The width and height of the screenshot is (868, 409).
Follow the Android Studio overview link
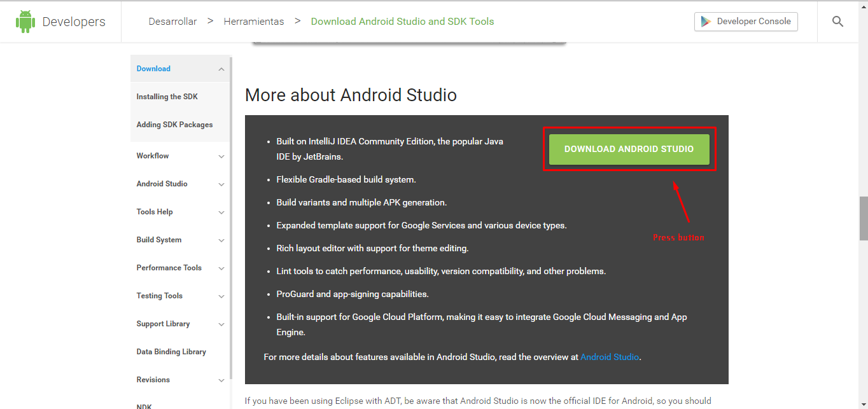coord(609,357)
